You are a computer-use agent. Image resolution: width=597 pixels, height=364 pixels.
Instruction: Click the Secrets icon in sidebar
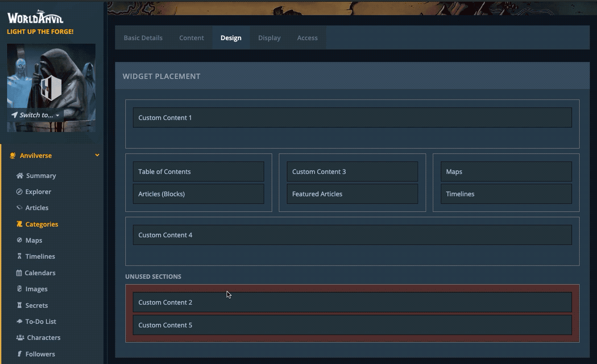coord(19,305)
